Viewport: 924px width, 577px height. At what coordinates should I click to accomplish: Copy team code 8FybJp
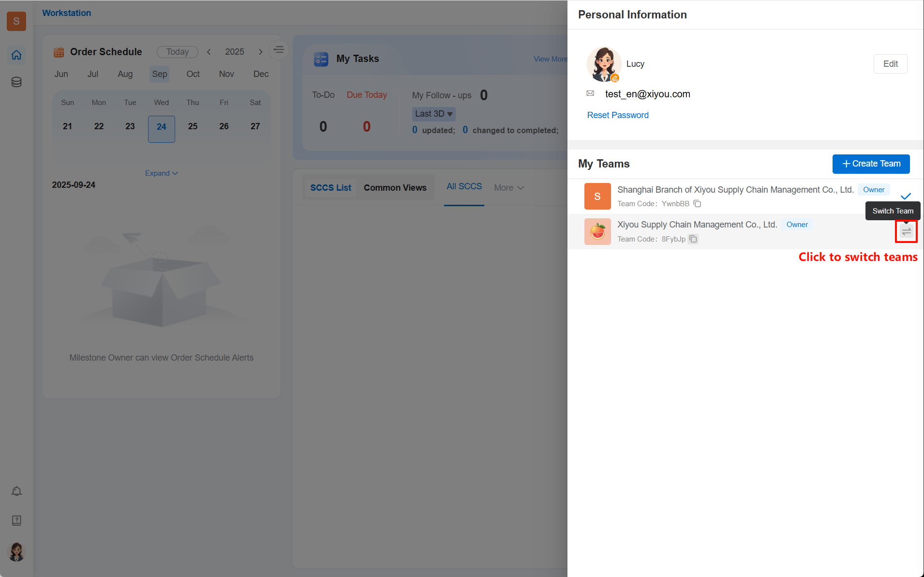[x=693, y=239]
